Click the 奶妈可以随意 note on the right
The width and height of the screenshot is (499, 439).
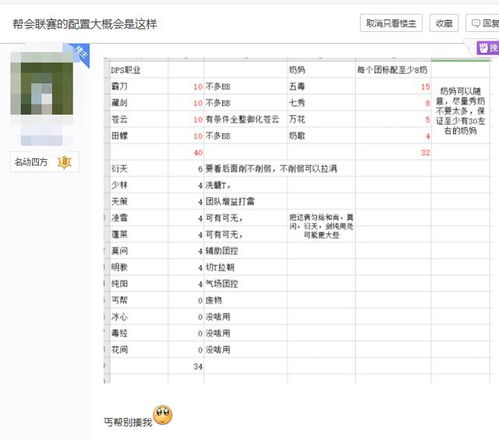click(x=460, y=111)
